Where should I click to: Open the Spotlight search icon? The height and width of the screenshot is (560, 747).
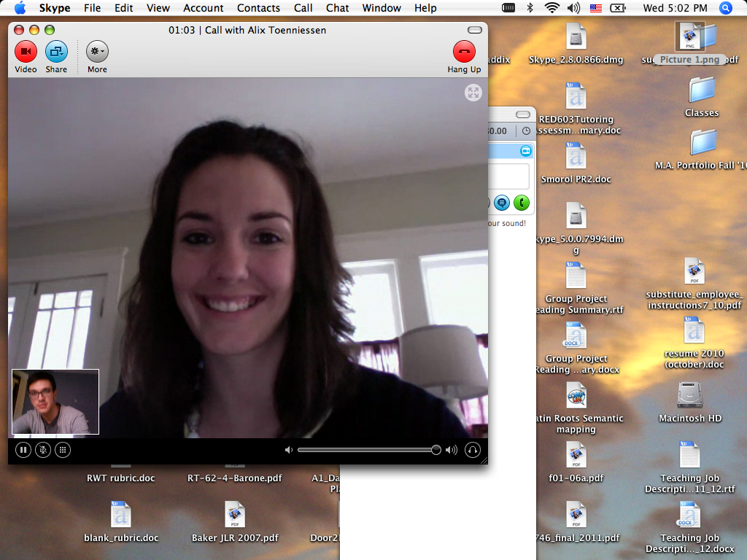pos(725,8)
